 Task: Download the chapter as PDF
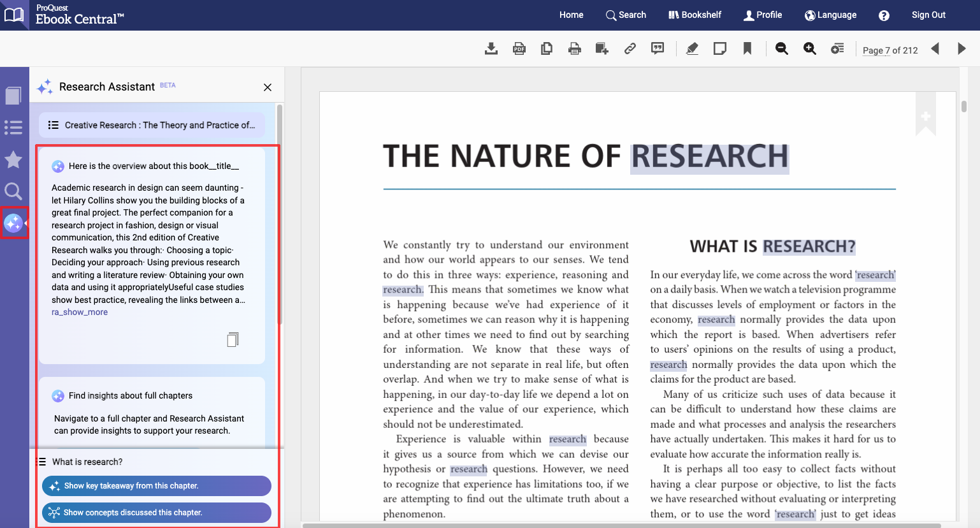tap(519, 49)
